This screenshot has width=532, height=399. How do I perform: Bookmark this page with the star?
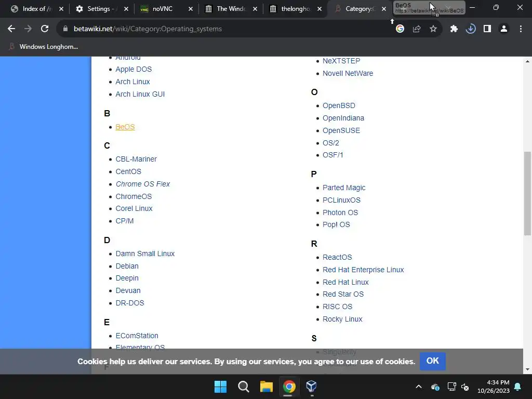click(x=433, y=29)
